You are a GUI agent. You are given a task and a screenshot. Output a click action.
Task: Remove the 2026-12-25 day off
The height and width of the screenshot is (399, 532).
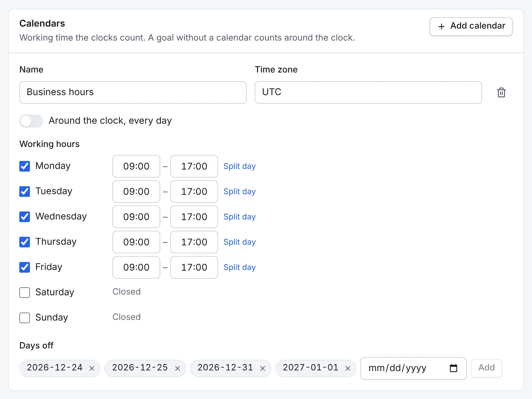(x=177, y=368)
